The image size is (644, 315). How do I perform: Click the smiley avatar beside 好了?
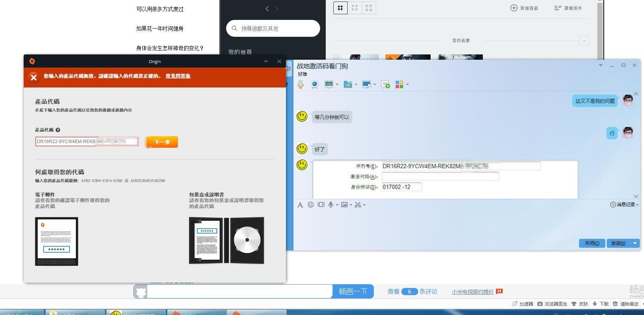[302, 149]
